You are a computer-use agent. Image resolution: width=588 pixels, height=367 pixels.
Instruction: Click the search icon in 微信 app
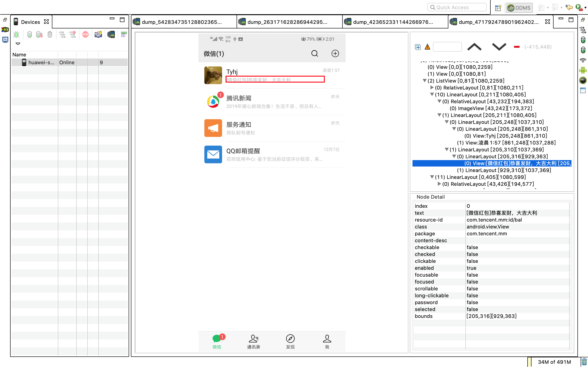coord(314,53)
